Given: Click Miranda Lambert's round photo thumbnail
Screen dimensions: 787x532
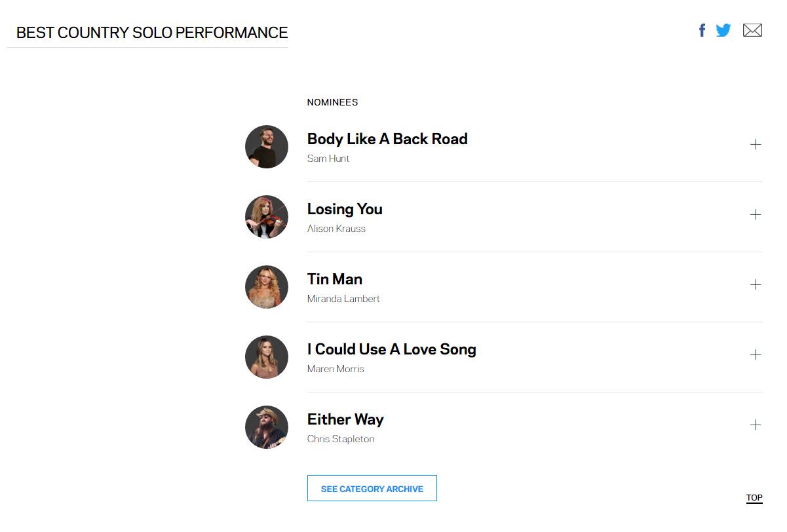Looking at the screenshot, I should click(x=267, y=287).
